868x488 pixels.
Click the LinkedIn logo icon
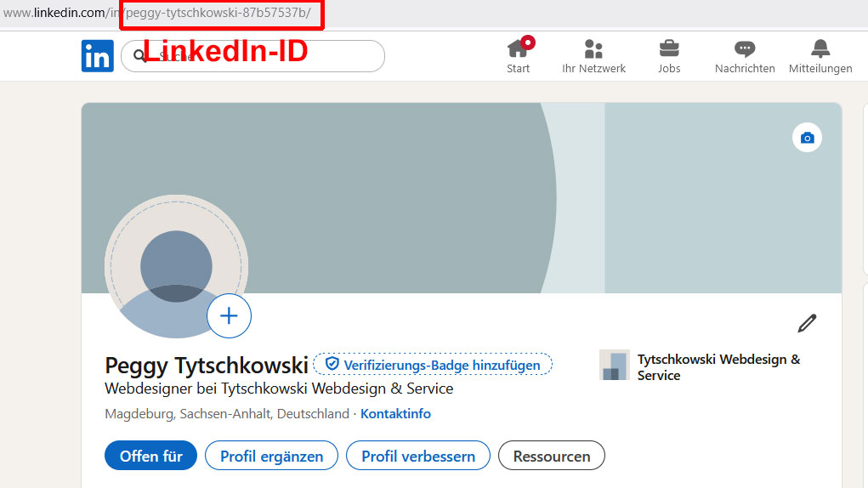98,56
